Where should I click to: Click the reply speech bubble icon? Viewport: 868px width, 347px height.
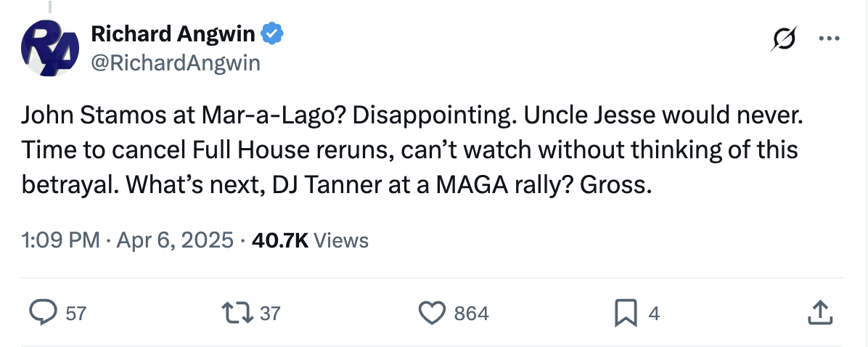[x=43, y=313]
